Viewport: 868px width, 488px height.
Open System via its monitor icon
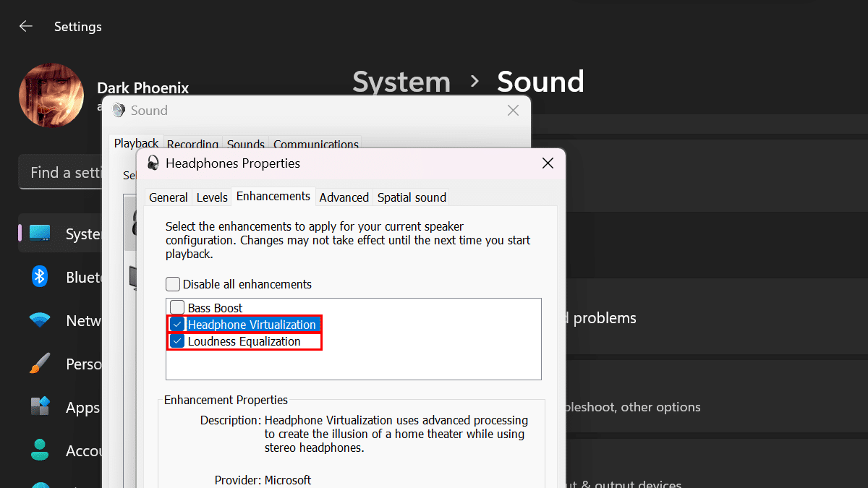tap(40, 234)
